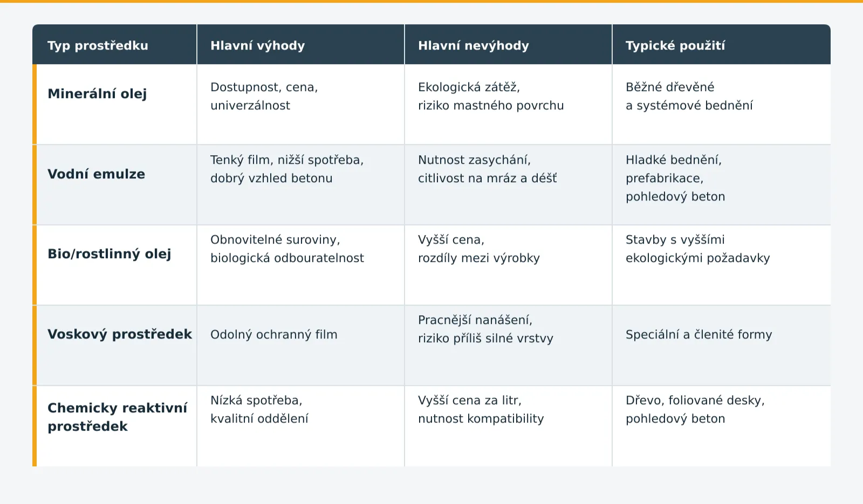Click the 'Typ prostředku' column header

114,45
